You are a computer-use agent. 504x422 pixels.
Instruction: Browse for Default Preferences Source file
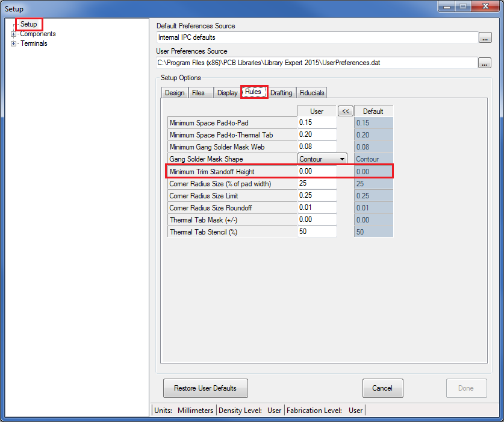(485, 38)
